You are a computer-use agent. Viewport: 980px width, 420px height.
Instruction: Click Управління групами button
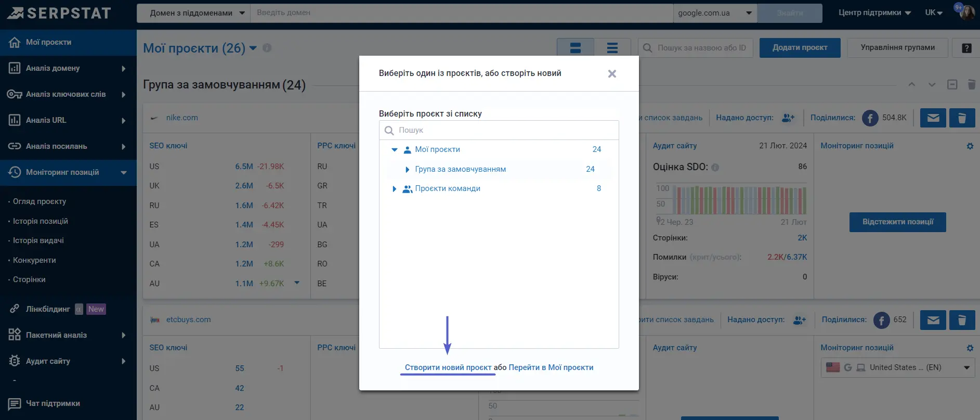(x=897, y=48)
